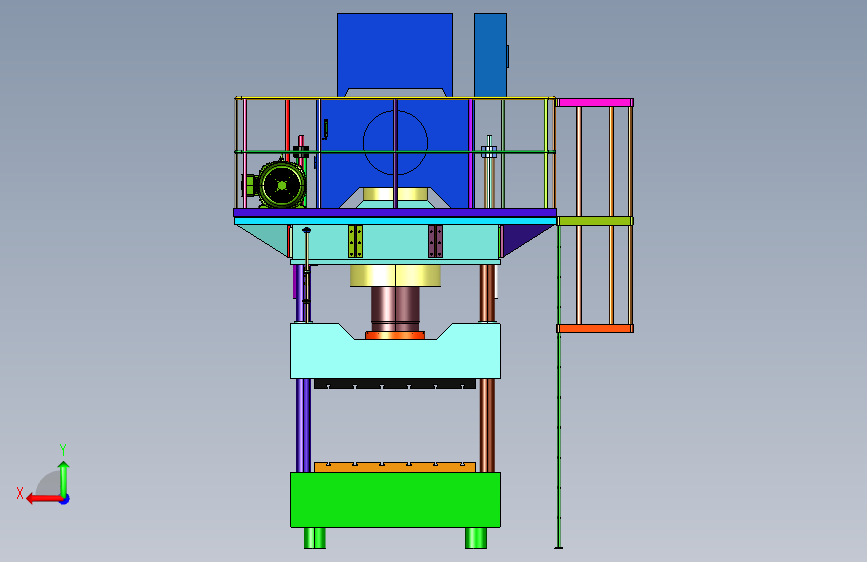Select the magenta top bar of ladder cage
Image resolution: width=867 pixels, height=562 pixels.
[595, 102]
